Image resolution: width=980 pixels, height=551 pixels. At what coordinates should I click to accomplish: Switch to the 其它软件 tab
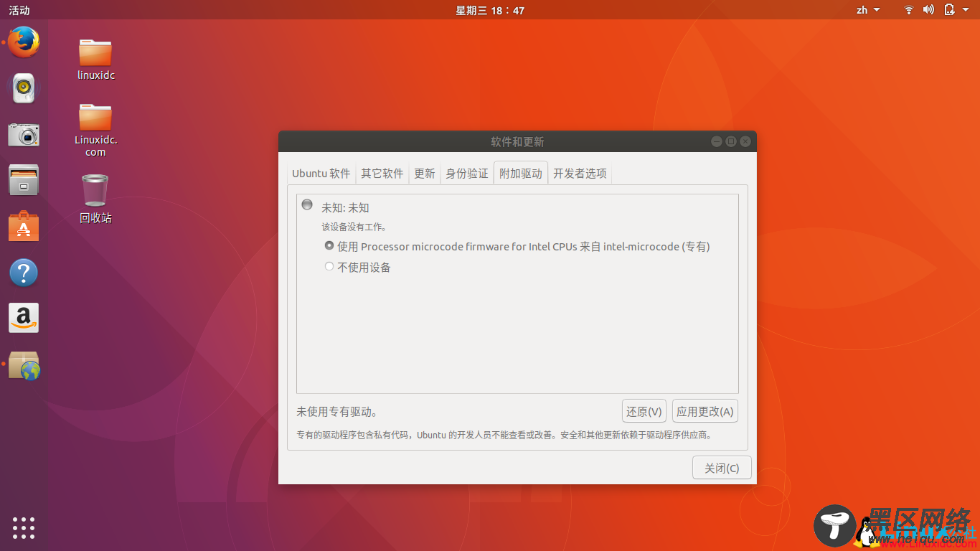pos(382,174)
